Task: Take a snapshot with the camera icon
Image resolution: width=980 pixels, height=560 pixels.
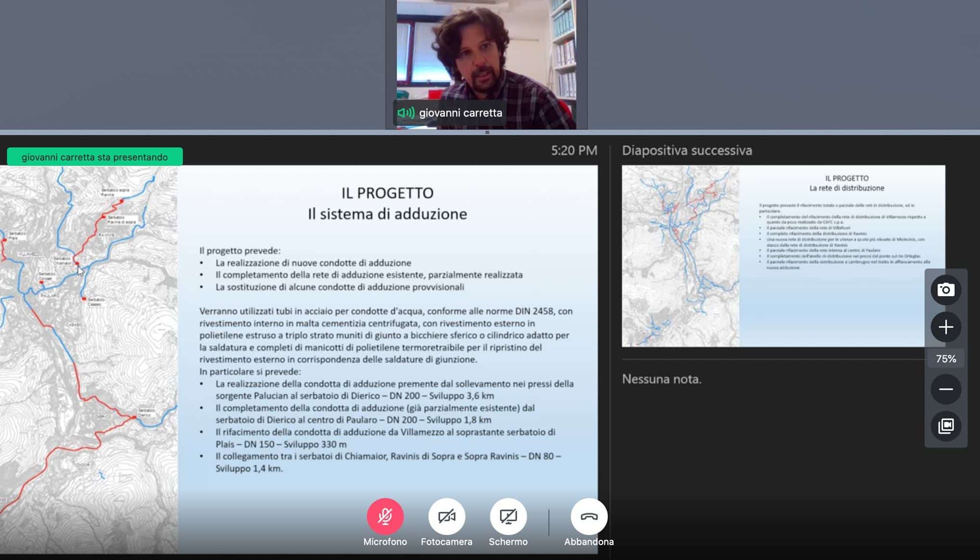Action: click(945, 290)
